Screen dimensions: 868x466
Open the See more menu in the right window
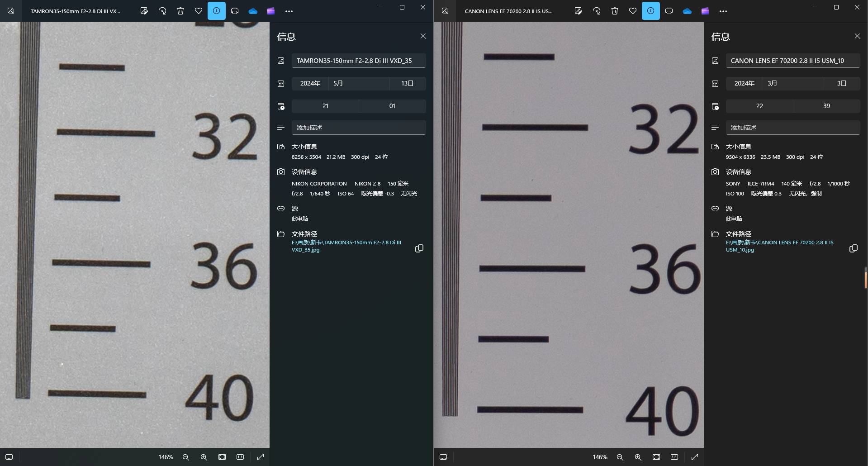click(x=723, y=11)
